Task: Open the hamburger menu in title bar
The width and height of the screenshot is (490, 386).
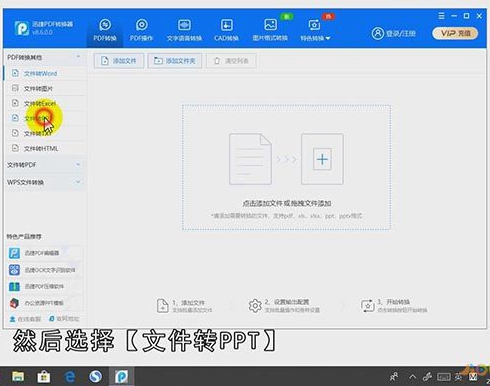Action: click(441, 16)
